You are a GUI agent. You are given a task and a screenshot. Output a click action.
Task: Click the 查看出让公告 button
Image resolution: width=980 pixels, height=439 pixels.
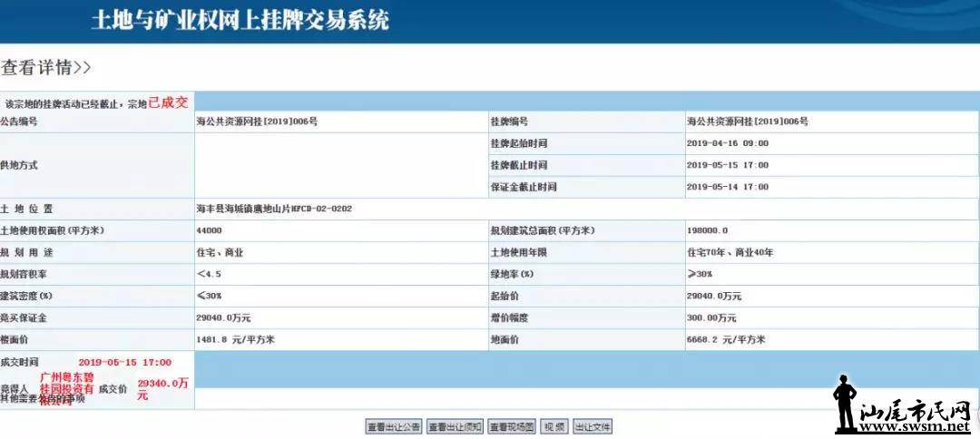pyautogui.click(x=393, y=426)
